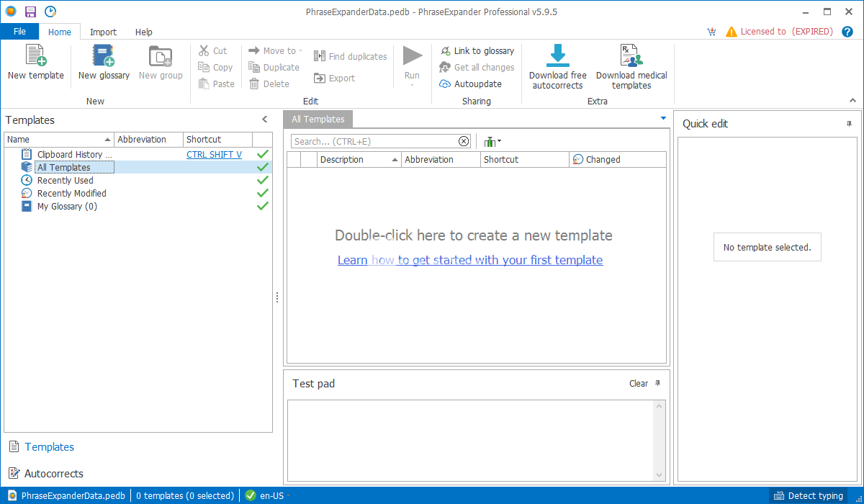Expand the Run dropdown arrow
The width and height of the screenshot is (864, 504).
[x=412, y=86]
